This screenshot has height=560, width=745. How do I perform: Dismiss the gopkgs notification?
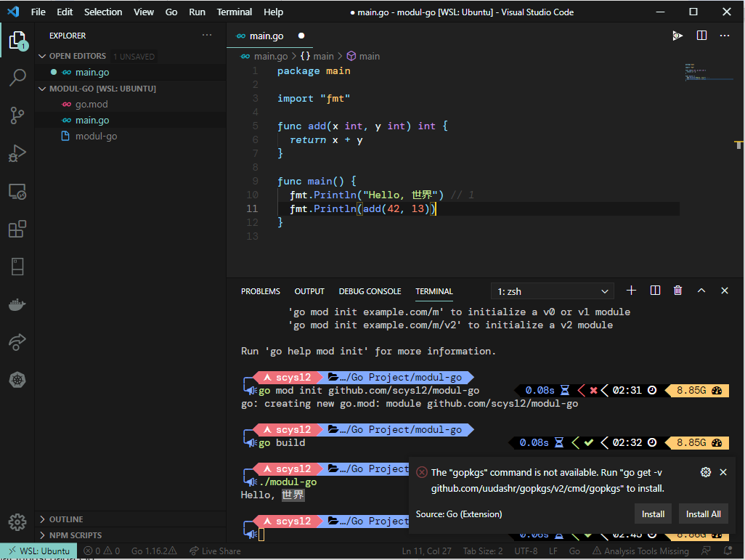(x=723, y=472)
